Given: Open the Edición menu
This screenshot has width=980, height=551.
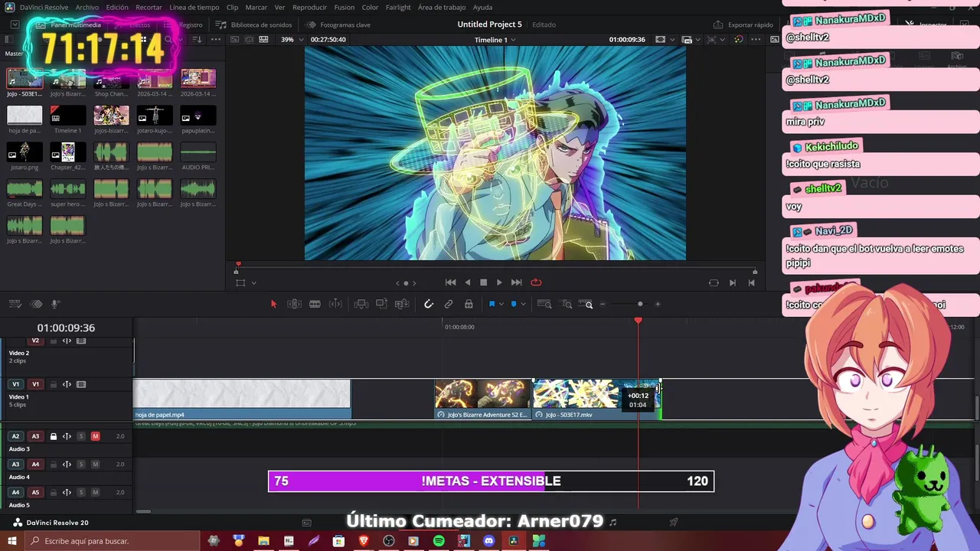Looking at the screenshot, I should (117, 7).
